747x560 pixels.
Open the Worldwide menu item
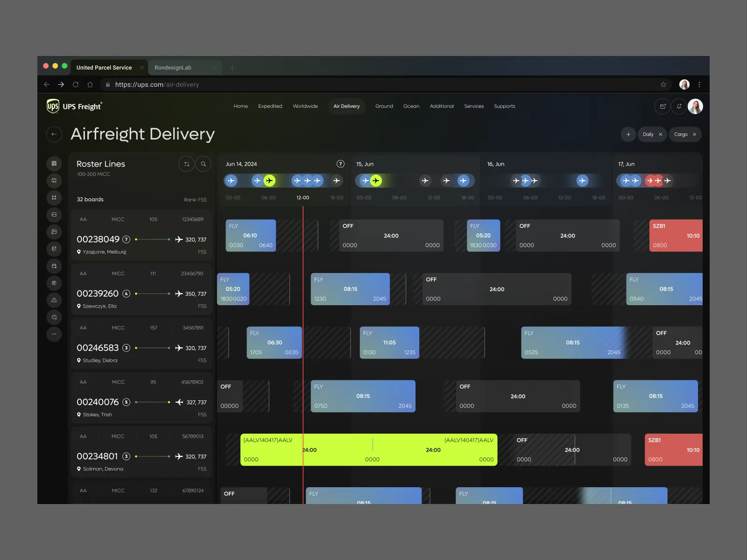[305, 106]
